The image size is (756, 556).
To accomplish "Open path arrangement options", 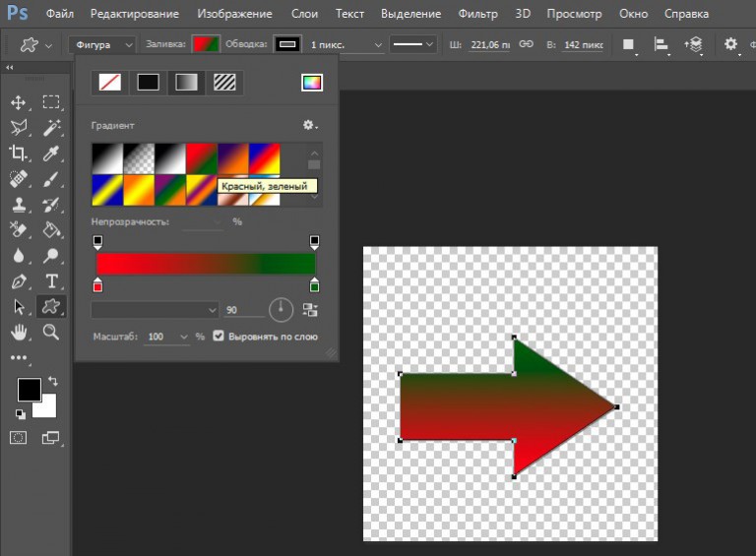I will pos(693,44).
